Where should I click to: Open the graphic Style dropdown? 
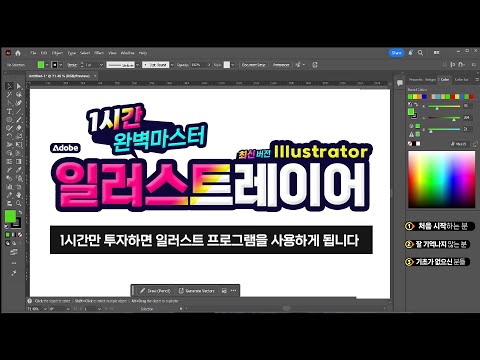pos(232,65)
